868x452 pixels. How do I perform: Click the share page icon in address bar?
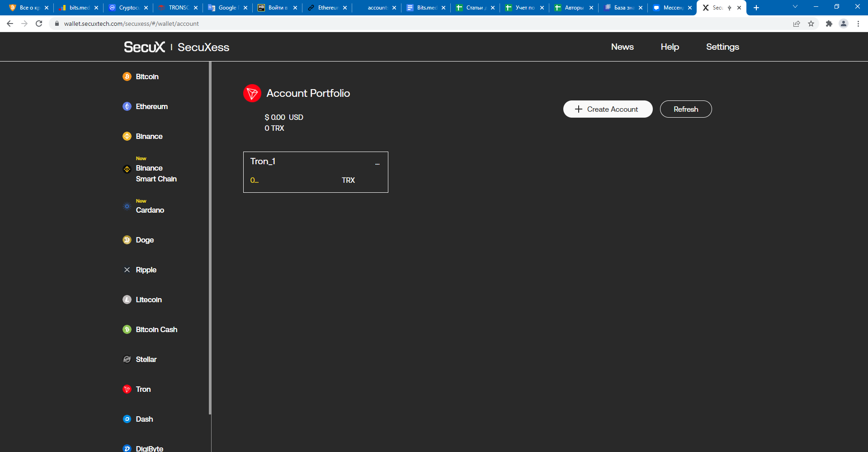click(797, 24)
